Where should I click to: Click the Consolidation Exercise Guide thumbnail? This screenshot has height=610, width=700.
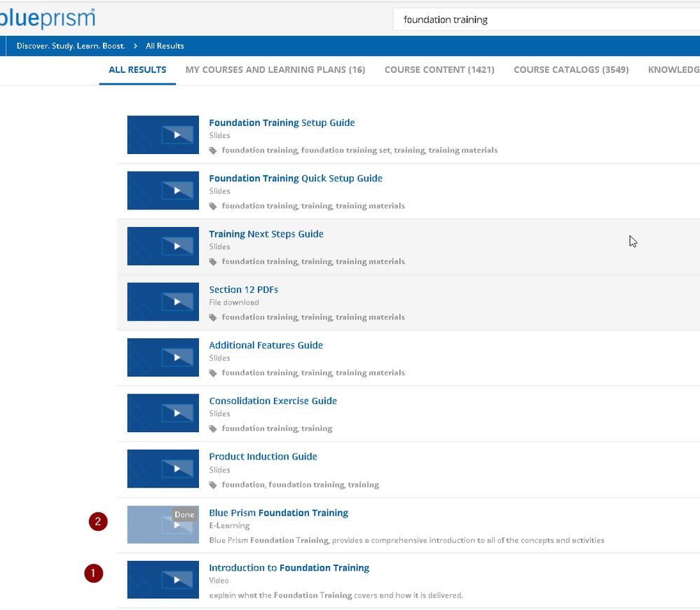coord(163,413)
